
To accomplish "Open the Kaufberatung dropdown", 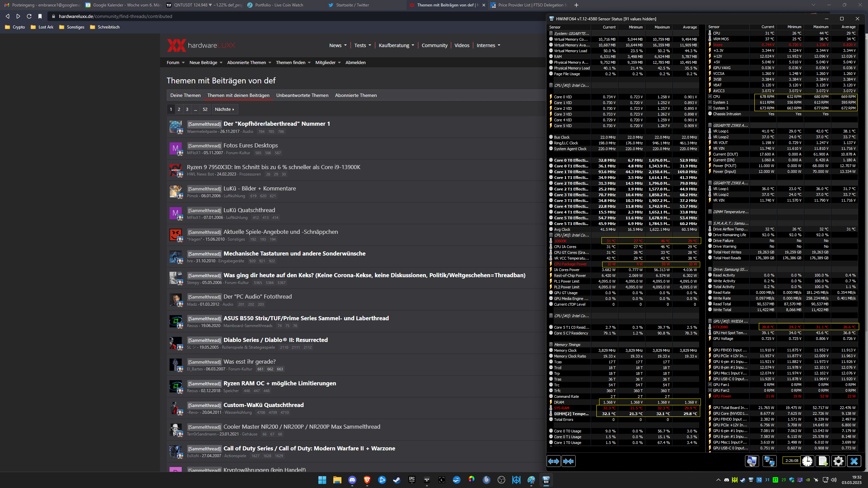I will (396, 45).
